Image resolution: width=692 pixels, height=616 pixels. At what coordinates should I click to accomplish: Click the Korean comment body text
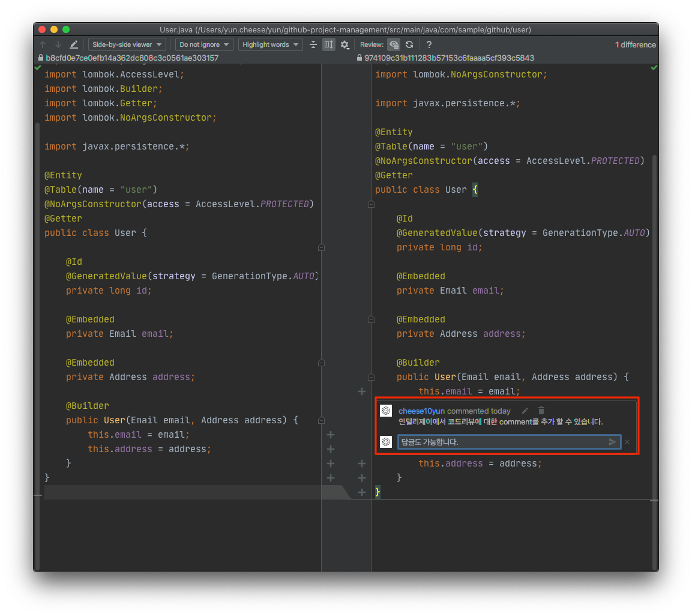point(501,421)
